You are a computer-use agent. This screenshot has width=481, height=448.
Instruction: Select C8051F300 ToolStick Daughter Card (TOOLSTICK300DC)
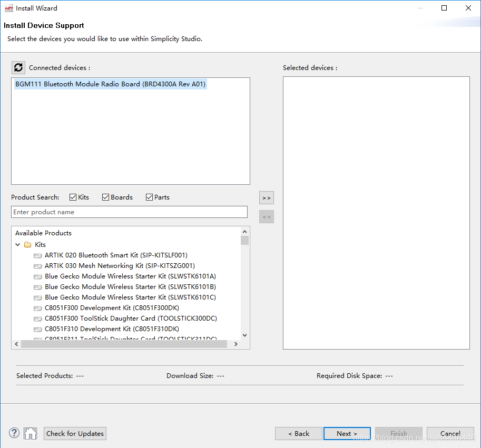[x=131, y=318]
